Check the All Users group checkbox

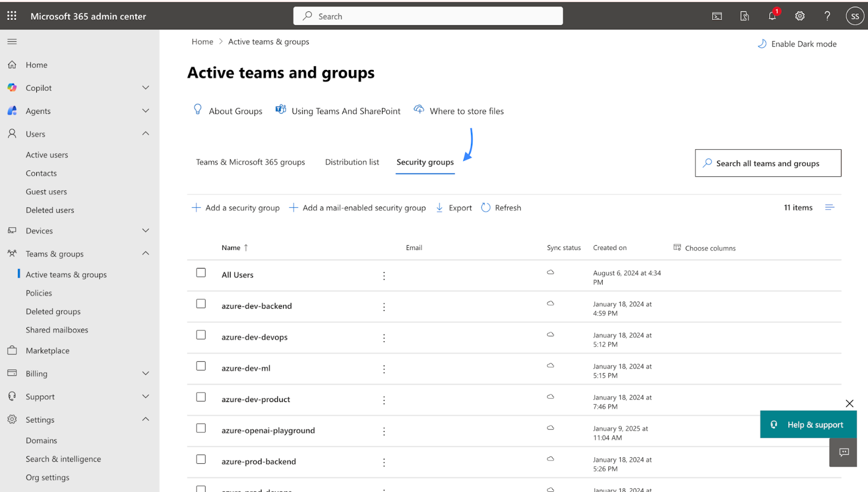coord(201,273)
